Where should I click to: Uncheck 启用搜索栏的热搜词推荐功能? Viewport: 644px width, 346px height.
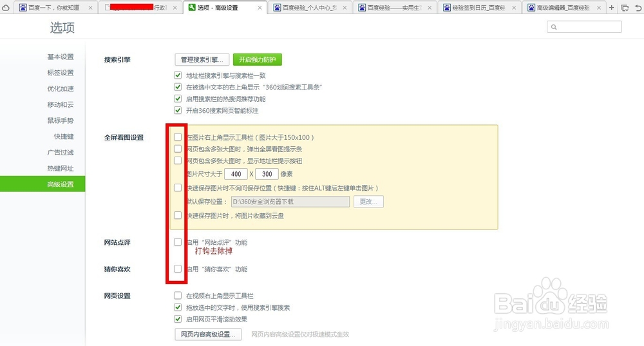pyautogui.click(x=178, y=99)
